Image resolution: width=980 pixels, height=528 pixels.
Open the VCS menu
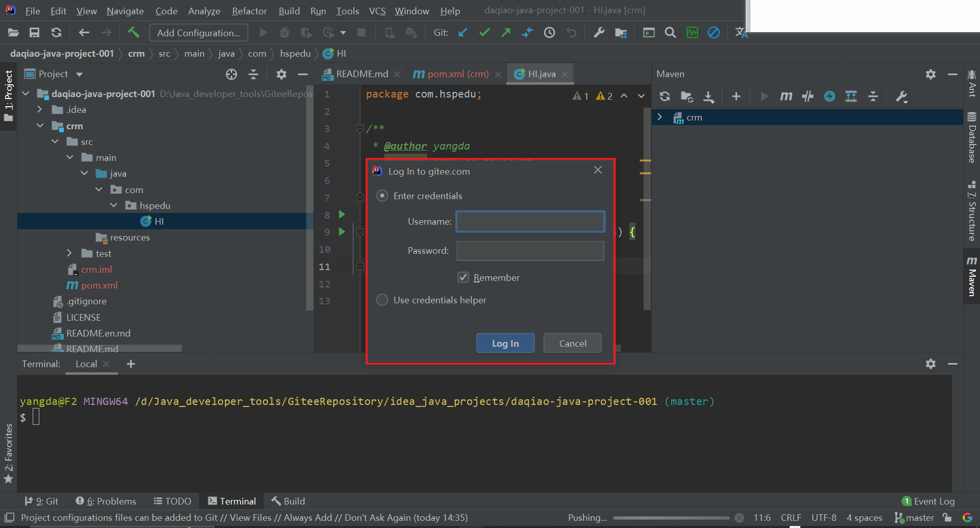(377, 11)
